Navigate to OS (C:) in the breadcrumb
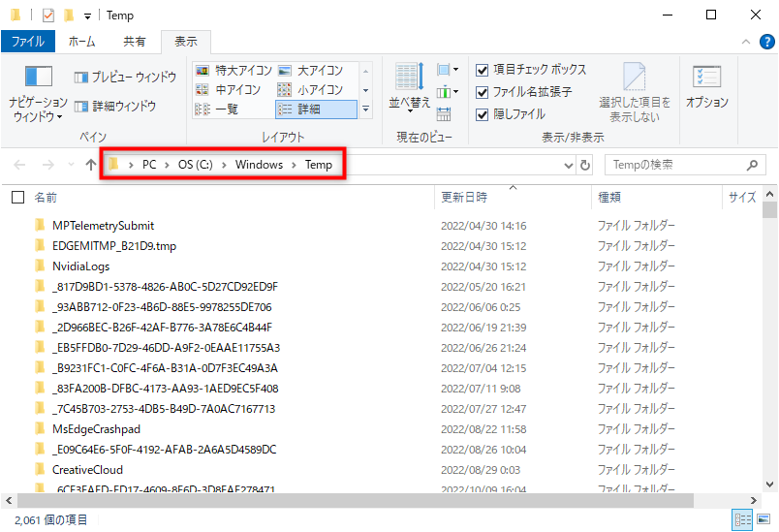The height and width of the screenshot is (532, 779). [x=196, y=165]
